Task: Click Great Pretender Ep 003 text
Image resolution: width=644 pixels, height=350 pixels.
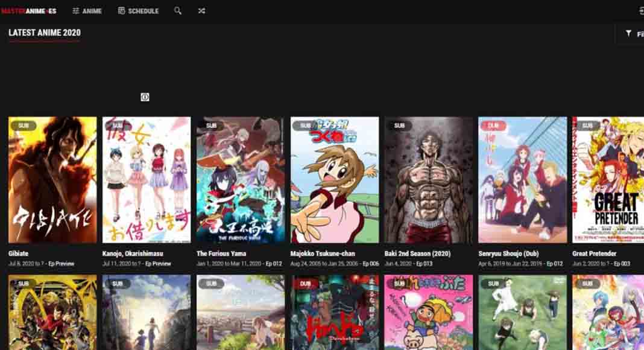Action: [622, 264]
